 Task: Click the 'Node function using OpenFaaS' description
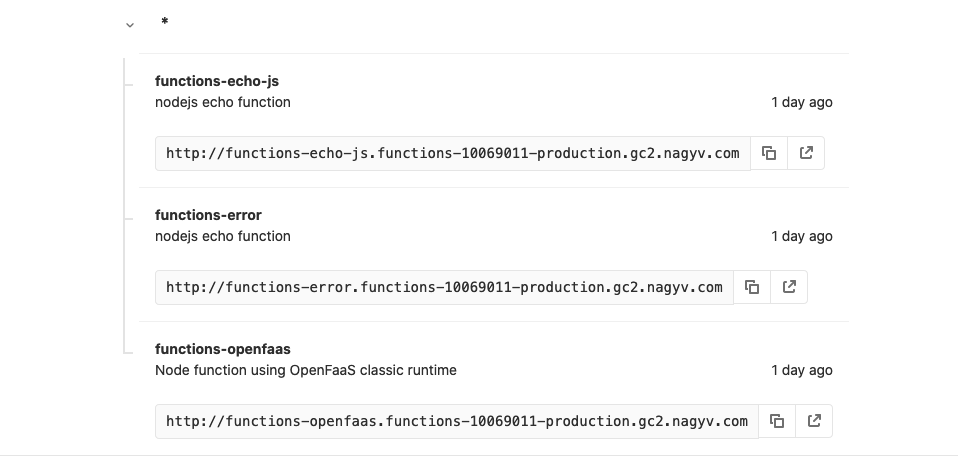[x=306, y=370]
